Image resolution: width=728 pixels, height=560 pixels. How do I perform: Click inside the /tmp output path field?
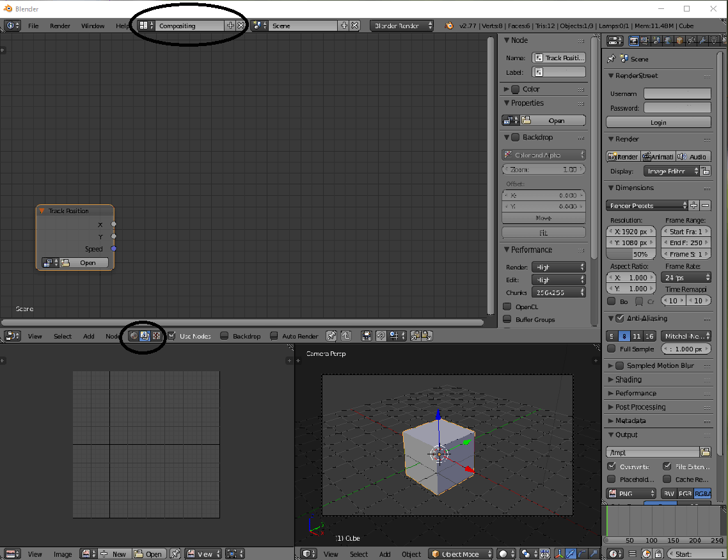coord(649,452)
